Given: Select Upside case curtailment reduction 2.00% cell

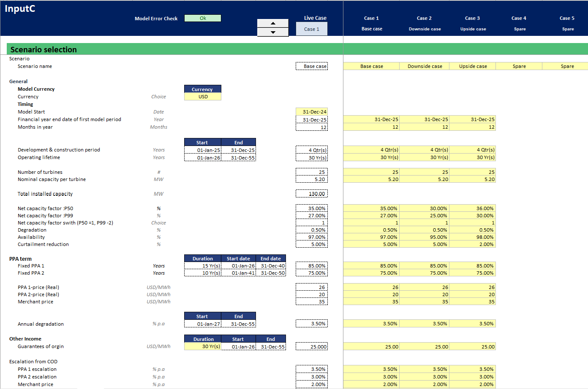Looking at the screenshot, I should coord(473,244).
